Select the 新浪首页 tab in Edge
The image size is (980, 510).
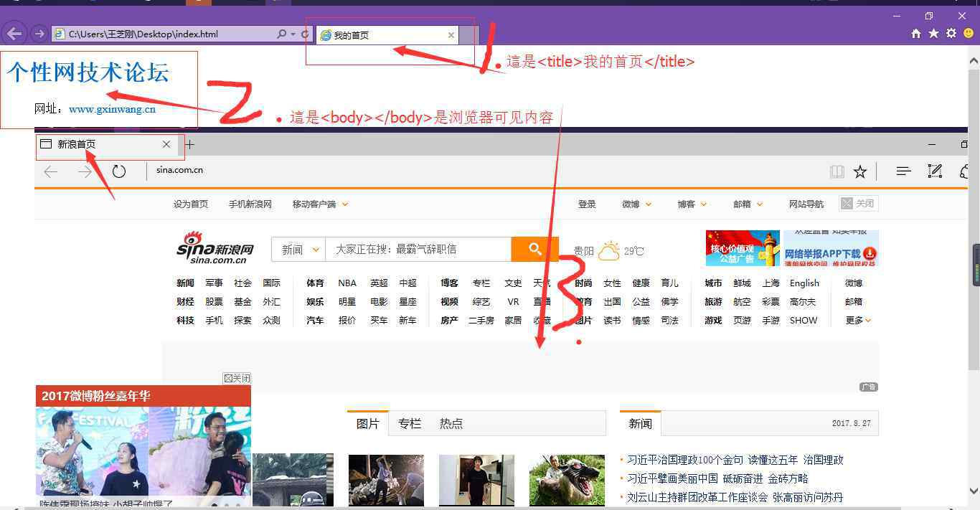(105, 144)
